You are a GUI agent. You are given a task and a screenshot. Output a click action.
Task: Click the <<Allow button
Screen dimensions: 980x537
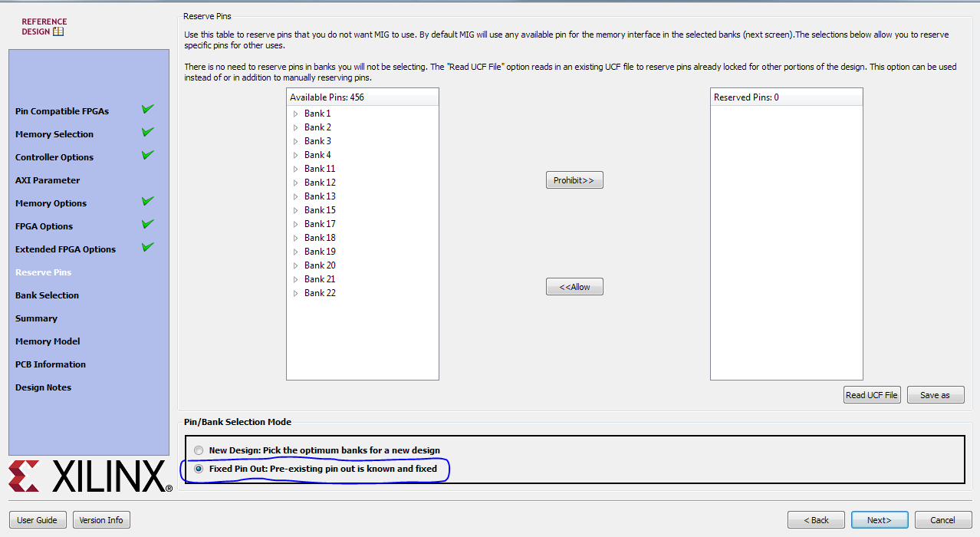click(x=574, y=287)
